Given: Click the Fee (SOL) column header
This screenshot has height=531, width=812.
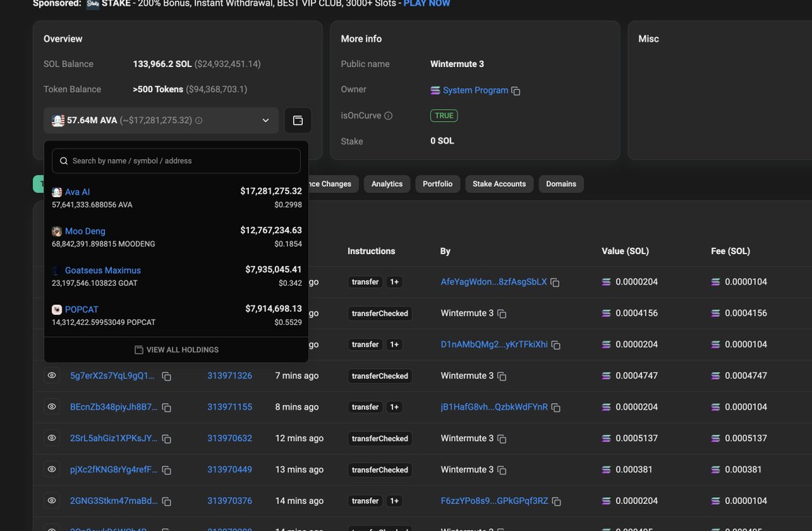Looking at the screenshot, I should point(731,251).
